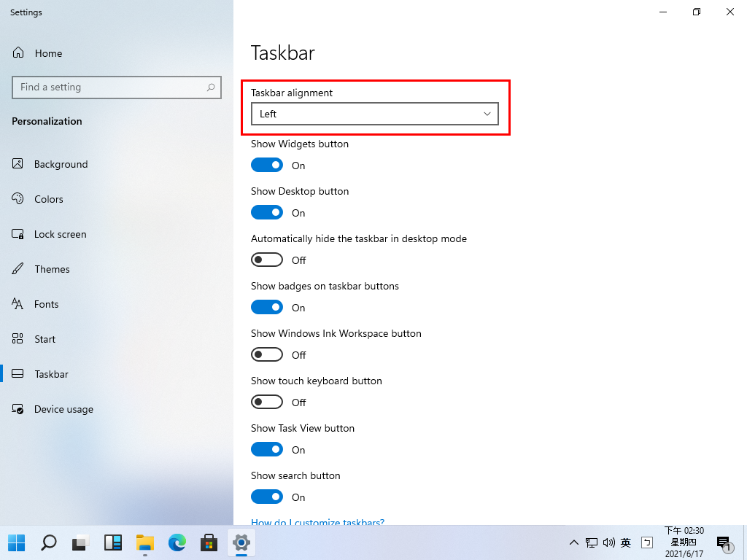
Task: Show hidden tray icons chevron
Action: (574, 542)
